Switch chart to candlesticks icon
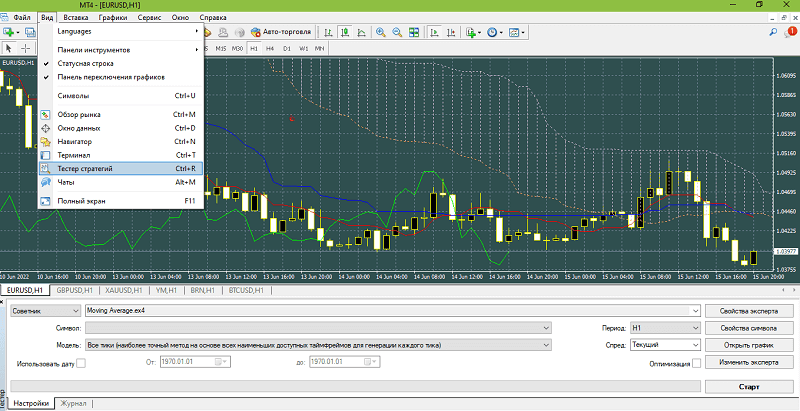This screenshot has width=800, height=411. click(x=345, y=32)
